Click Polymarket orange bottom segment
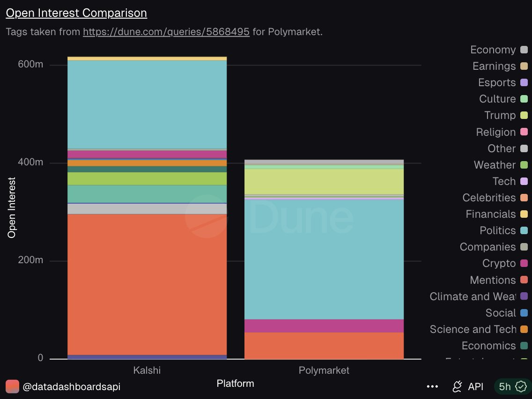532x399 pixels. tap(324, 346)
